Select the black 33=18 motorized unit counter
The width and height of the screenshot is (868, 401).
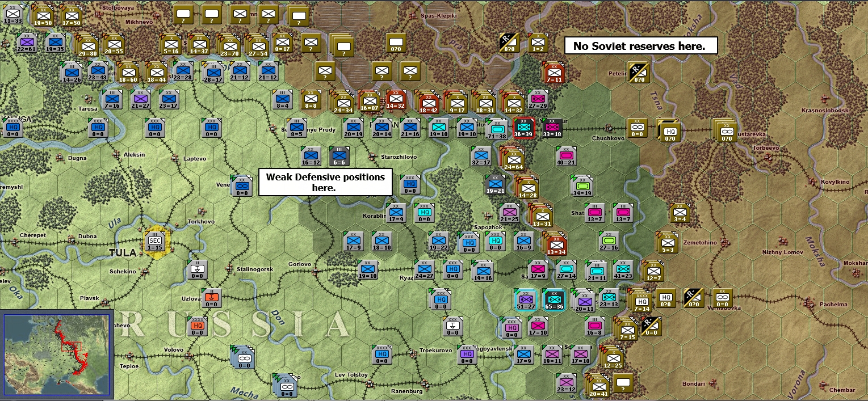pos(552,128)
